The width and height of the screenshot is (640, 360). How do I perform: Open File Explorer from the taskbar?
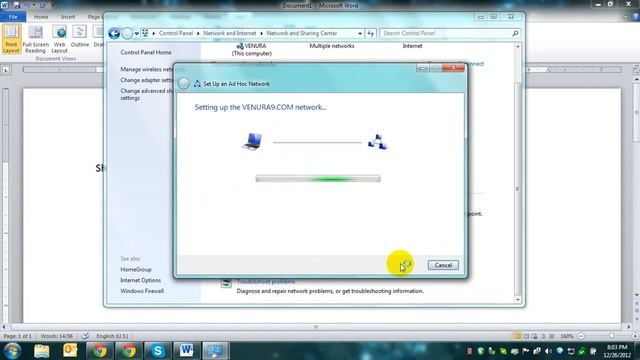point(42,351)
